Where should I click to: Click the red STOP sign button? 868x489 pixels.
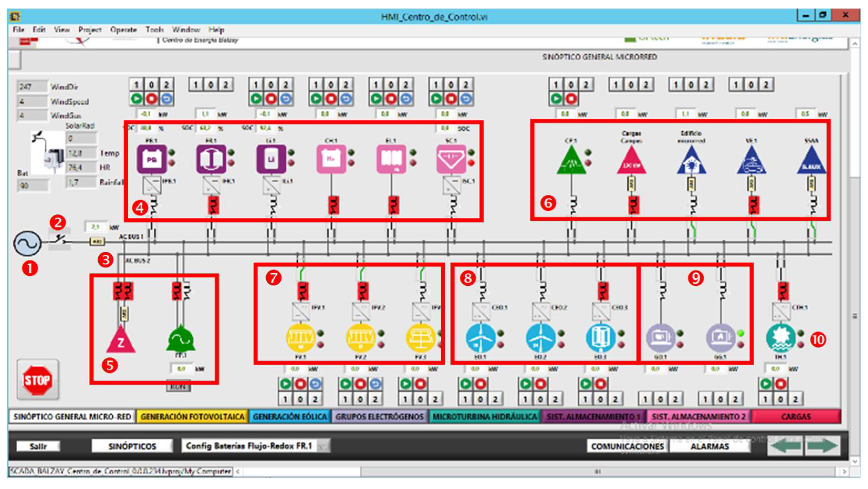click(x=37, y=380)
